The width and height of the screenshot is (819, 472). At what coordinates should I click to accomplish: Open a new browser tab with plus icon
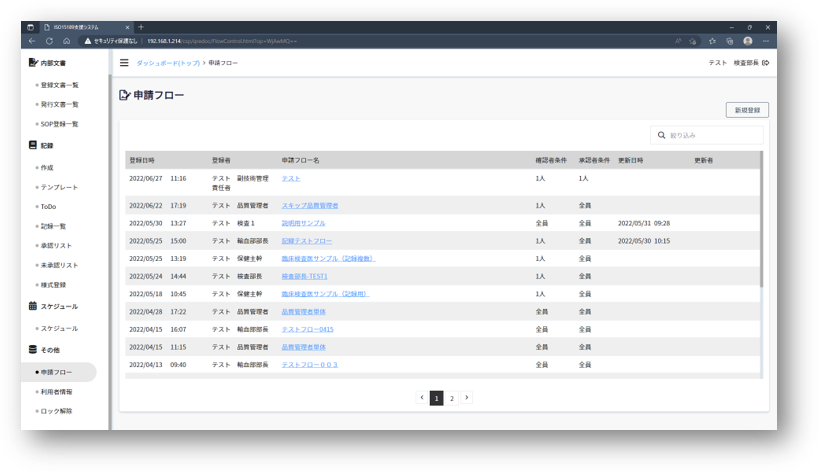coord(141,27)
